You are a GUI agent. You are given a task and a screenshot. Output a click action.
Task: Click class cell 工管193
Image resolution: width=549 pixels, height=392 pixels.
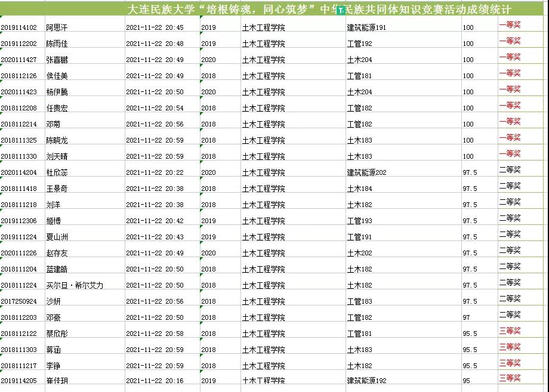pyautogui.click(x=360, y=221)
